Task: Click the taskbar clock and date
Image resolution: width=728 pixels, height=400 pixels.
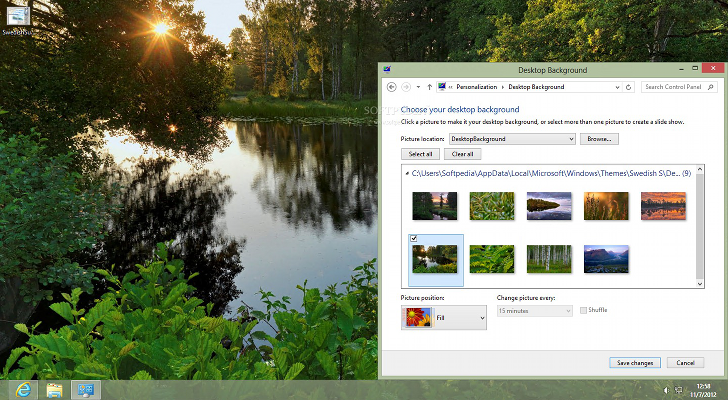Action: pos(703,390)
